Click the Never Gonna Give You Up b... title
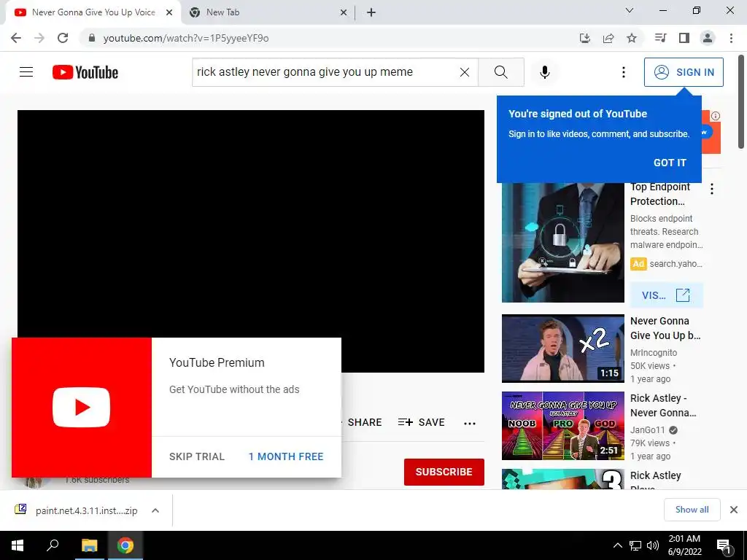The image size is (747, 560). point(665,328)
